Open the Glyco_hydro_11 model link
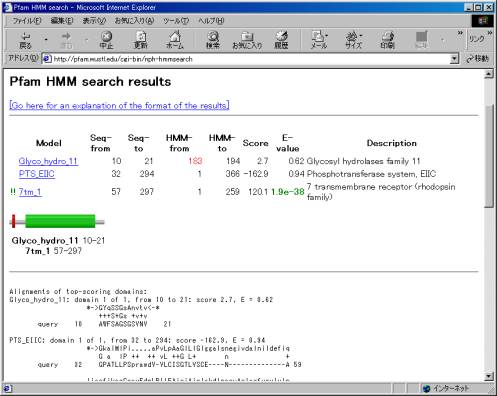This screenshot has width=497, height=396. click(x=48, y=161)
